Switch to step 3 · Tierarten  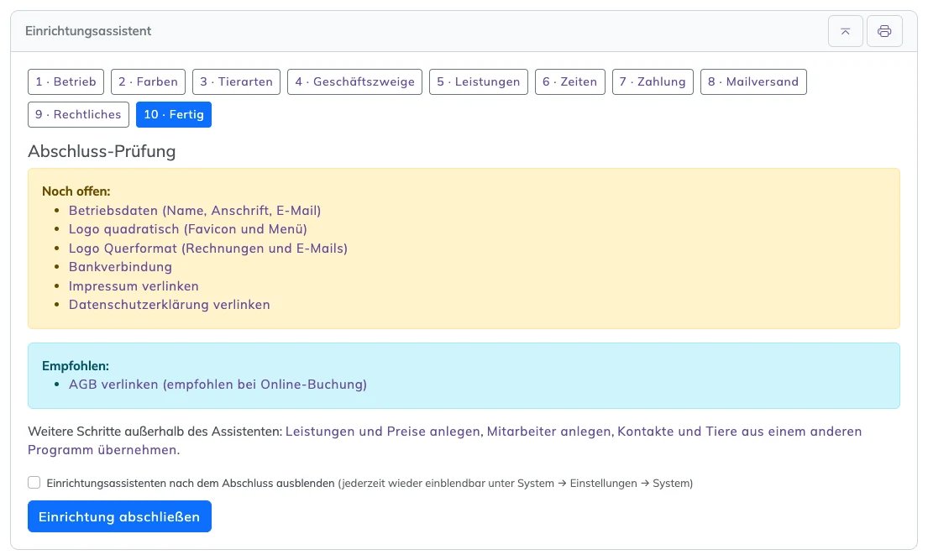[x=236, y=81]
